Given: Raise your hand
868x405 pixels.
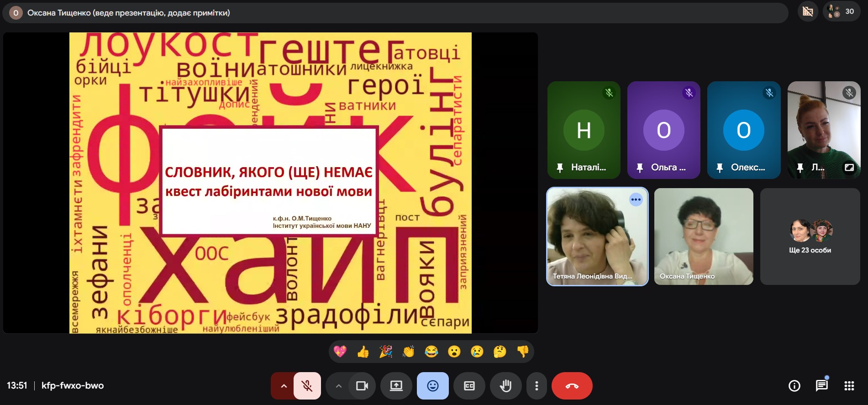Looking at the screenshot, I should pos(506,386).
